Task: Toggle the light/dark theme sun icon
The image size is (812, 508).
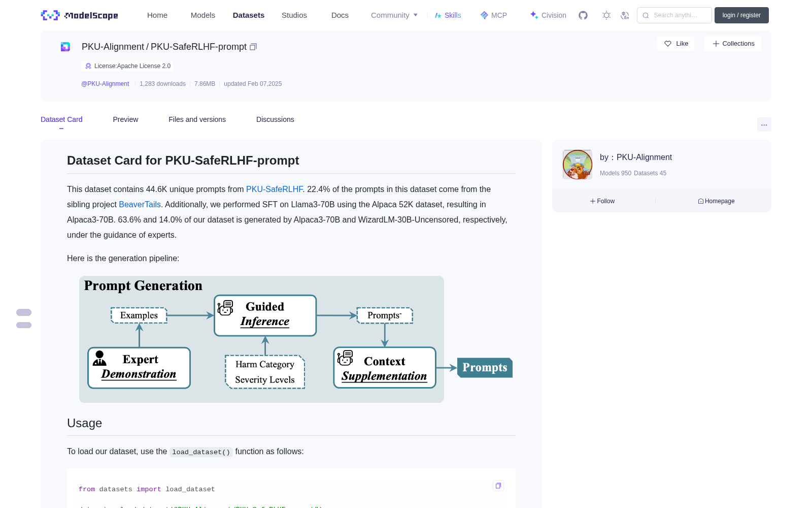Action: 606,15
